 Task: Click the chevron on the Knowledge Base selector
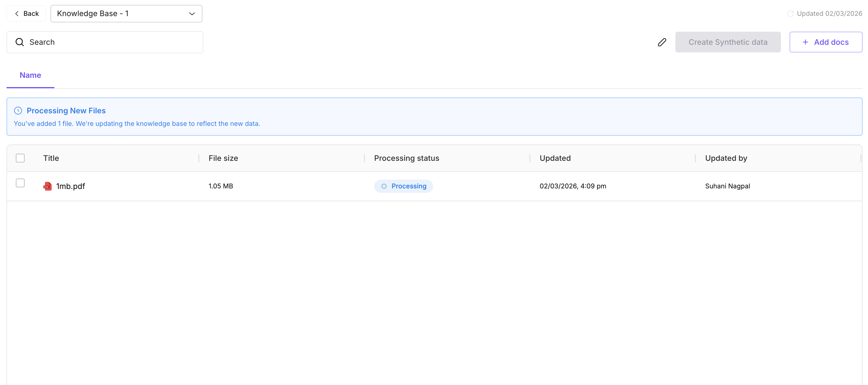[191, 14]
